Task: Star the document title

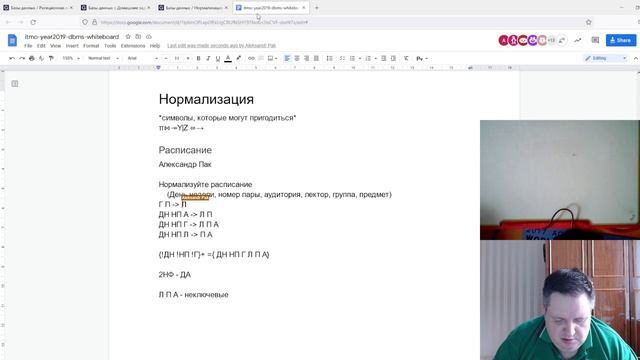Action: coord(128,37)
